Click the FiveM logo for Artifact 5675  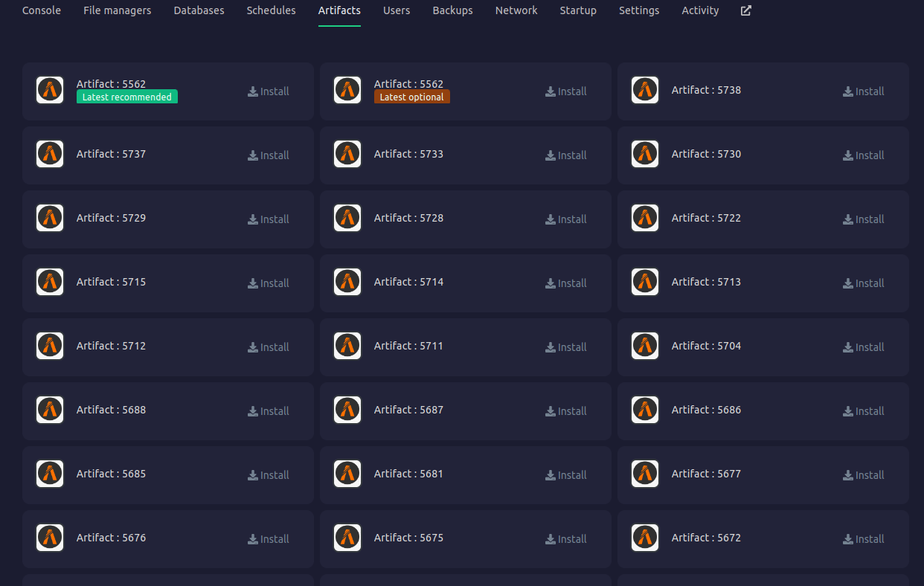point(347,538)
